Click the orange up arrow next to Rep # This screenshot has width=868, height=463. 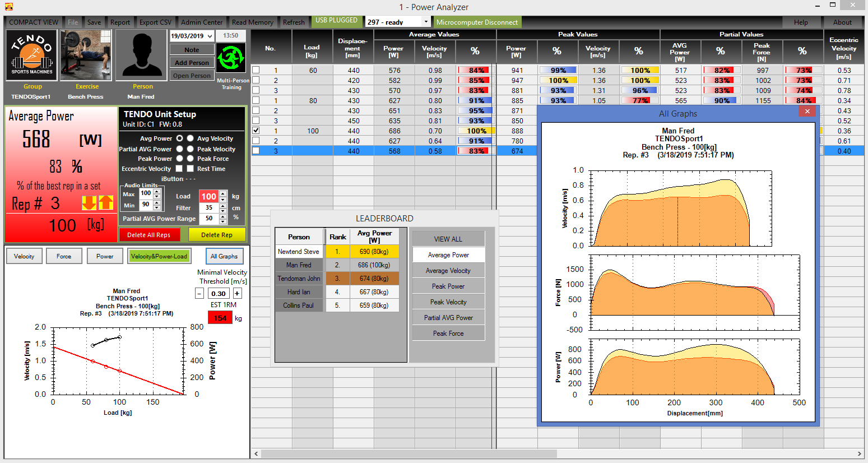coord(106,202)
